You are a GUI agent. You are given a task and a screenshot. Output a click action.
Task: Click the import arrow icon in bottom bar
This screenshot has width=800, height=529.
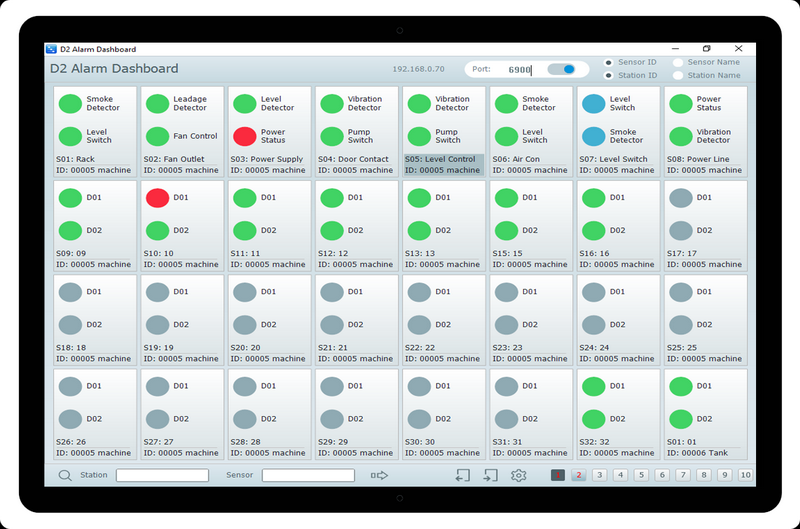click(x=462, y=476)
